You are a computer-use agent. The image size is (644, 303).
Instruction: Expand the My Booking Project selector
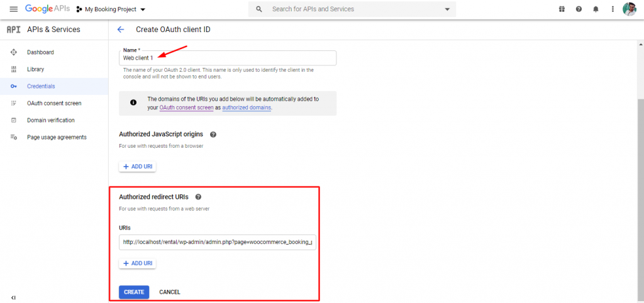pyautogui.click(x=110, y=9)
